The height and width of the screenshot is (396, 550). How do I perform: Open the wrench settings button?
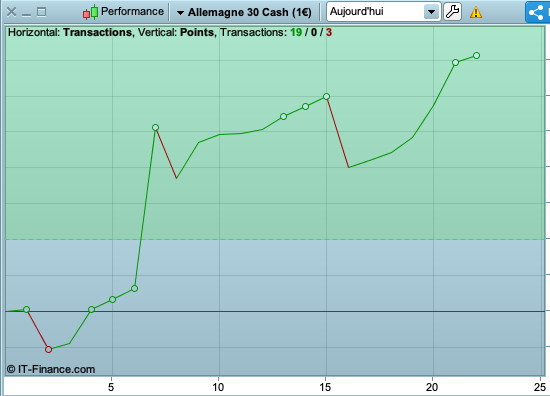point(452,12)
